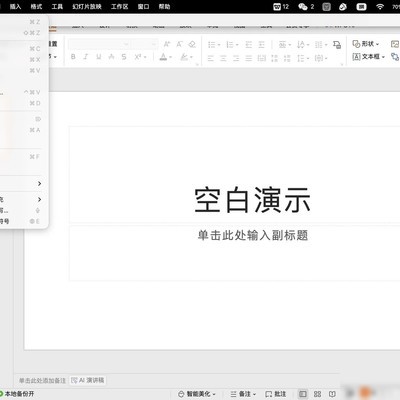Screen dimensions: 400x400
Task: Click the subtitle placeholder 单击此处输入副标题
Action: click(x=253, y=235)
